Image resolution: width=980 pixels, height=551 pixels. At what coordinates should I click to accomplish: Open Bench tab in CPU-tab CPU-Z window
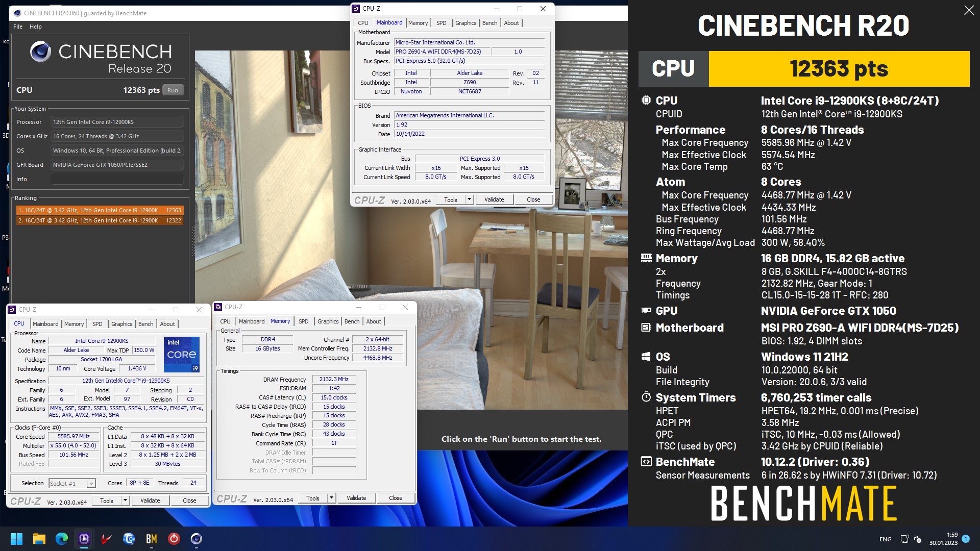[146, 324]
